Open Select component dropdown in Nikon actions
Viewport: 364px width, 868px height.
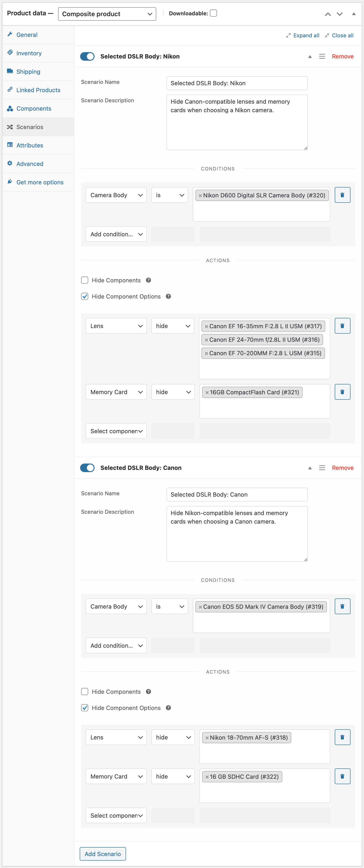pyautogui.click(x=116, y=431)
